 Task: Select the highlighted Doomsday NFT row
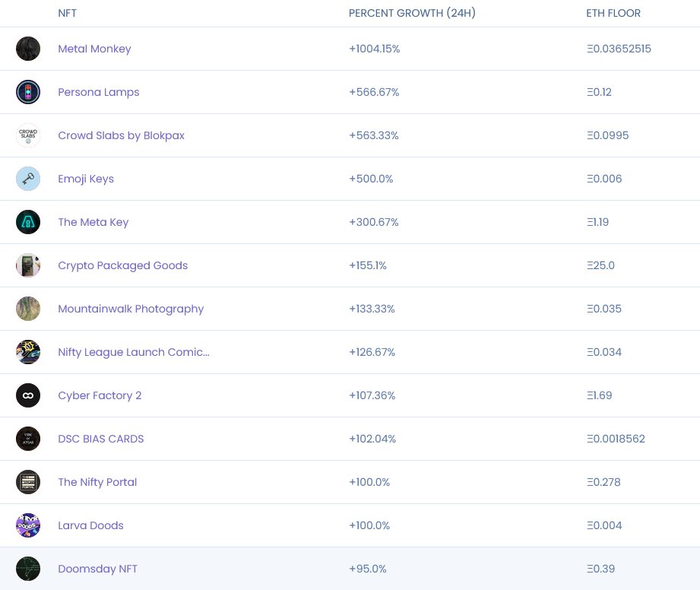pyautogui.click(x=350, y=568)
